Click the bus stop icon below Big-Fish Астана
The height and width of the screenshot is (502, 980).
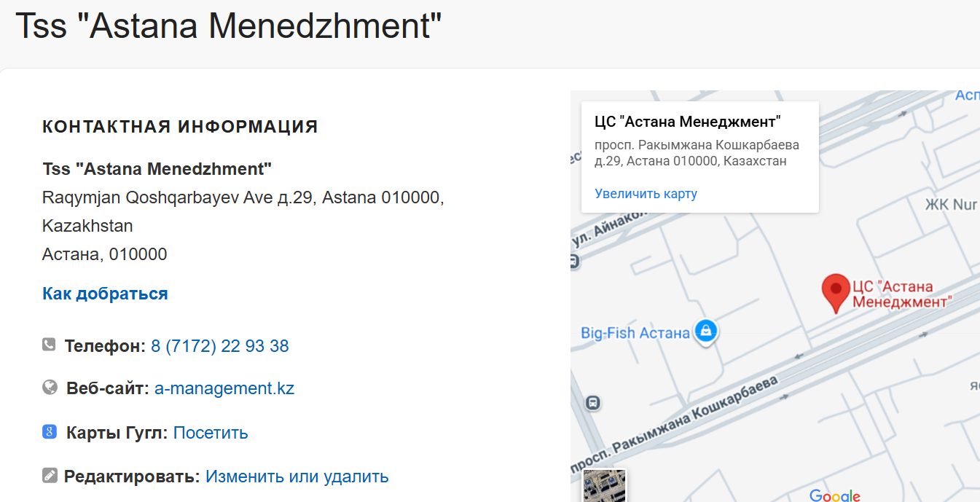pyautogui.click(x=594, y=402)
